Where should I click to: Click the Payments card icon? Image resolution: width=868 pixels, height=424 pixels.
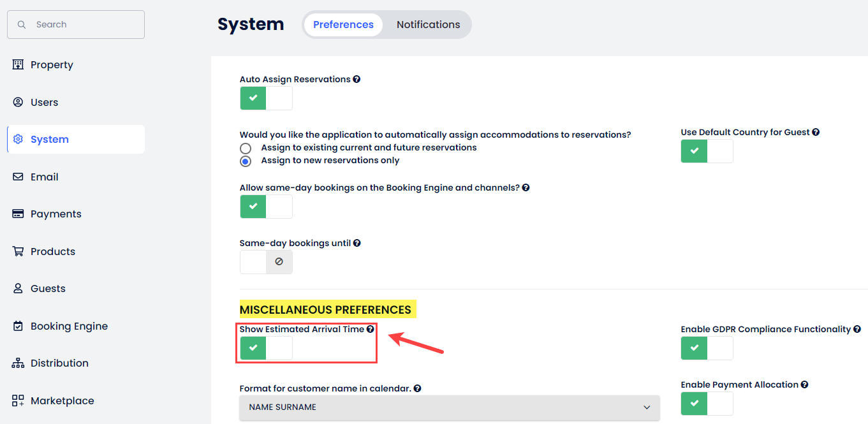18,214
